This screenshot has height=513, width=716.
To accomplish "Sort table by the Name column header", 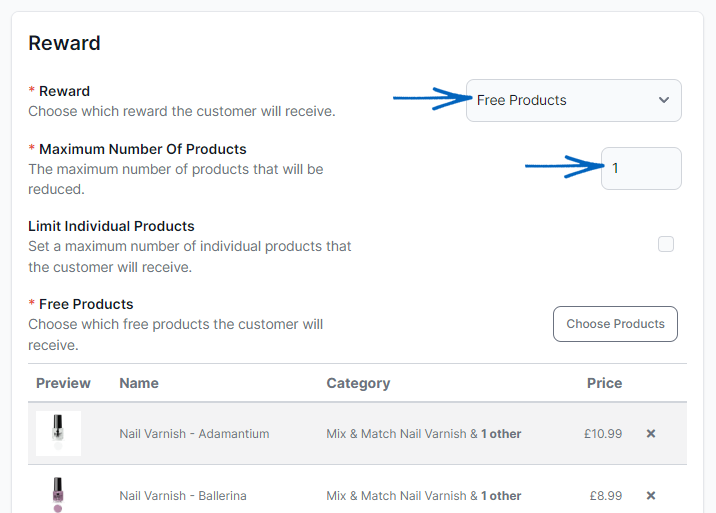I will [139, 383].
